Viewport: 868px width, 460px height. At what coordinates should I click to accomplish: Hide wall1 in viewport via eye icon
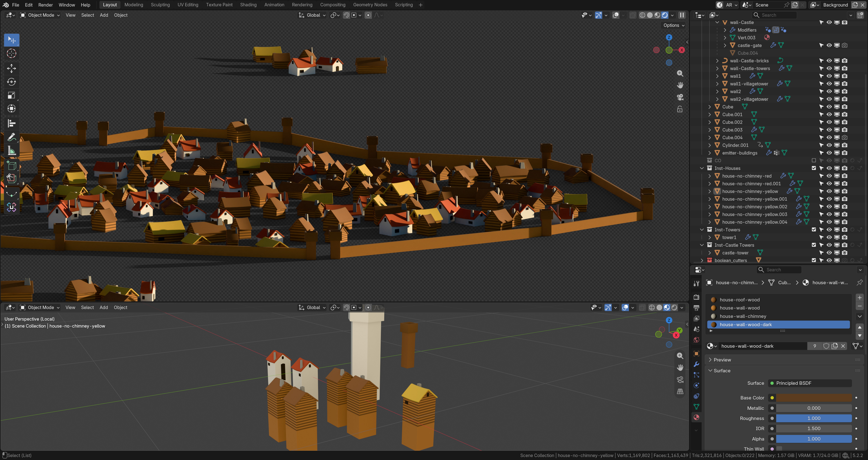829,76
